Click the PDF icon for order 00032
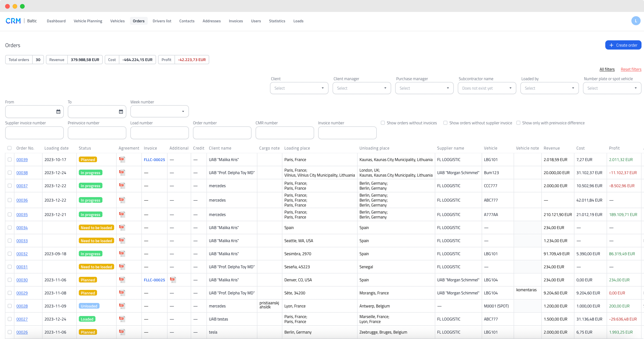This screenshot has height=339, width=644. 122,254
